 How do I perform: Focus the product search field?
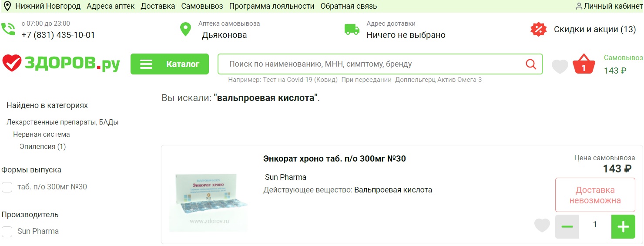pos(370,64)
